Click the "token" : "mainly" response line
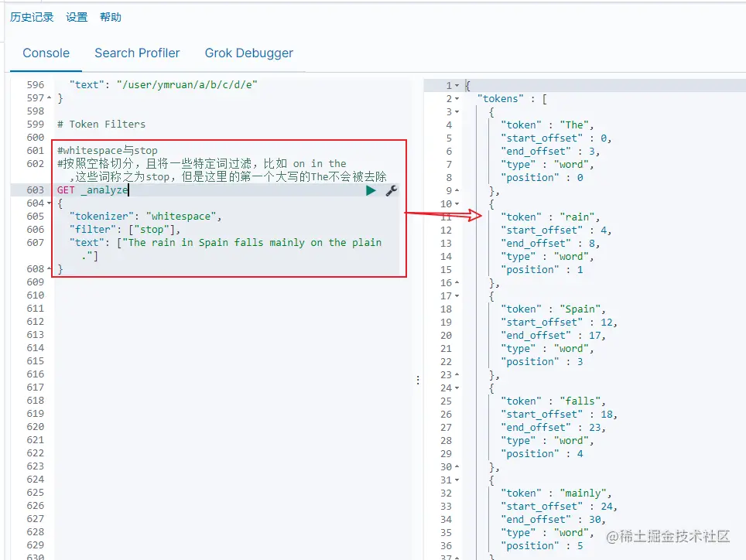This screenshot has width=746, height=560. [x=556, y=493]
